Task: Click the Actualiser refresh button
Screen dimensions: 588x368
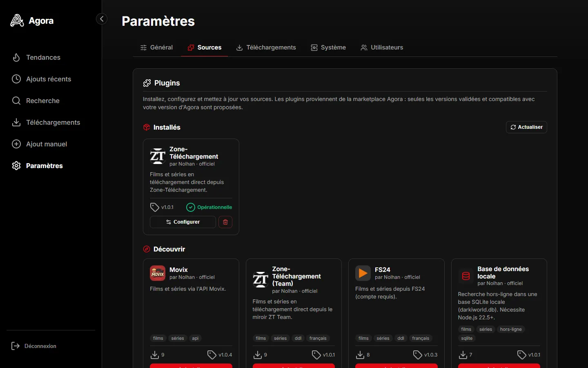Action: coord(526,127)
